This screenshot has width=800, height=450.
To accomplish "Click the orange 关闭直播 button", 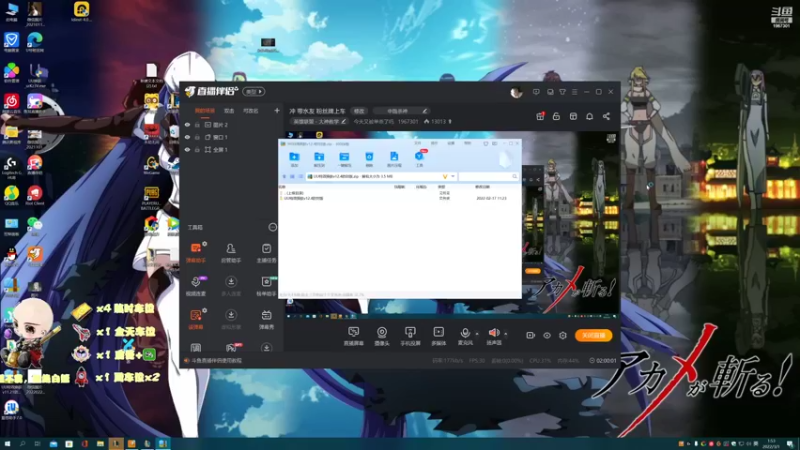I will tap(593, 335).
